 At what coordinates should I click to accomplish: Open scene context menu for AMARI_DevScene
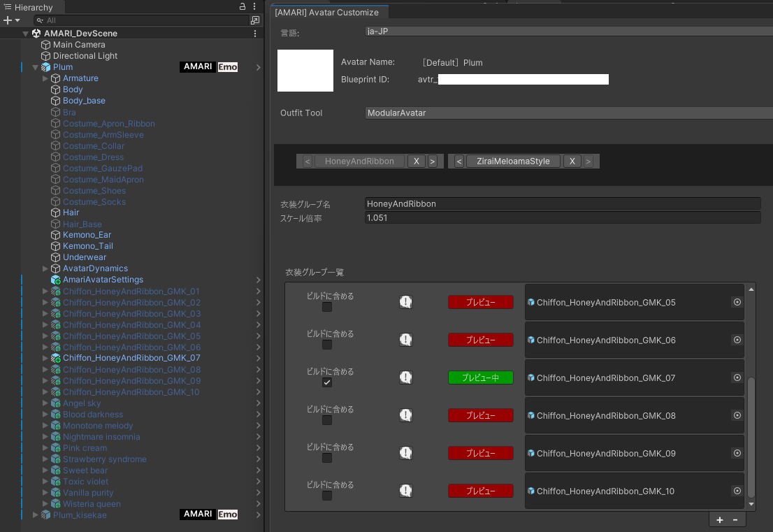tap(255, 34)
